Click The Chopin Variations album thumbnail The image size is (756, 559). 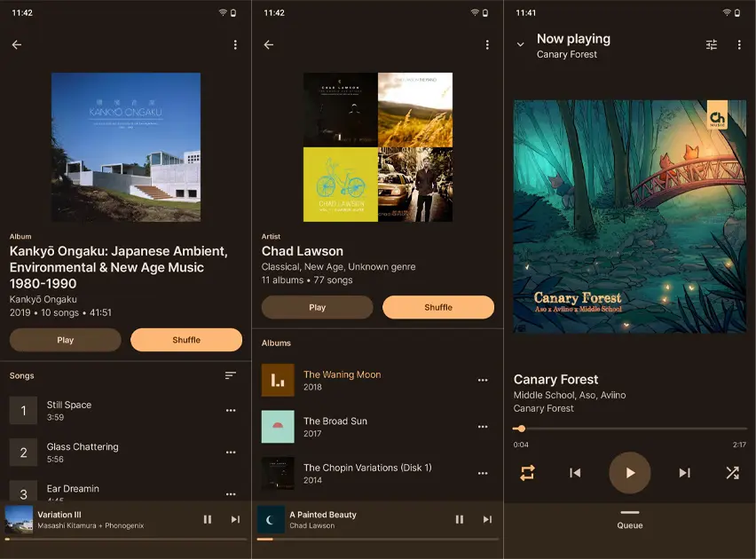278,473
